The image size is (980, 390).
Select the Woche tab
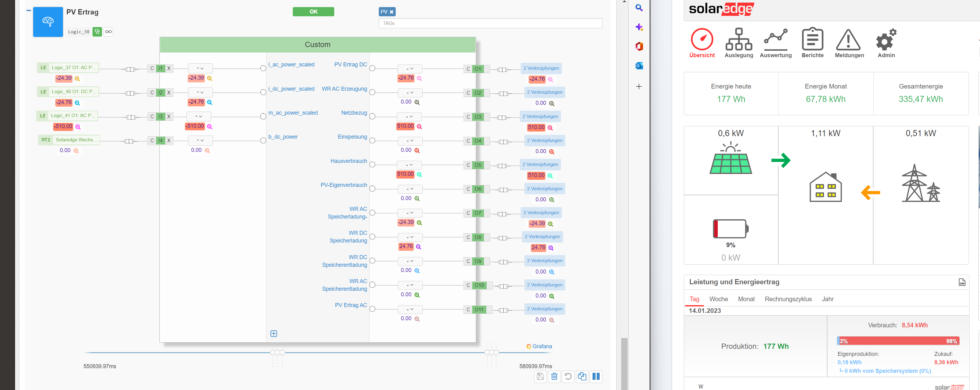(x=718, y=299)
